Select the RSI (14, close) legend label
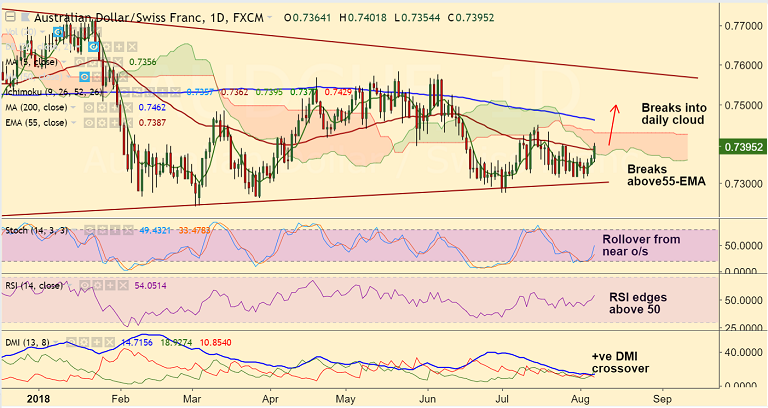The height and width of the screenshot is (408, 768). pyautogui.click(x=34, y=285)
